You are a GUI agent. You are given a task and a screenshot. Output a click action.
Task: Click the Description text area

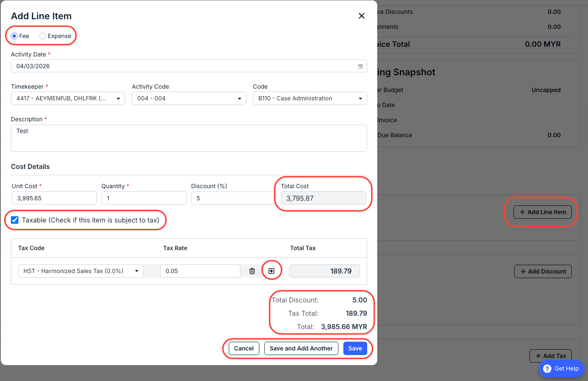189,138
